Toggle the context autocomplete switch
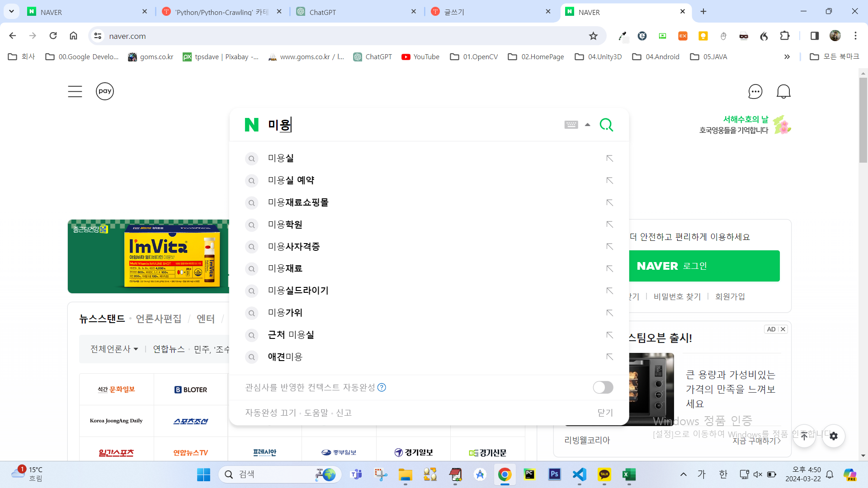 click(603, 387)
